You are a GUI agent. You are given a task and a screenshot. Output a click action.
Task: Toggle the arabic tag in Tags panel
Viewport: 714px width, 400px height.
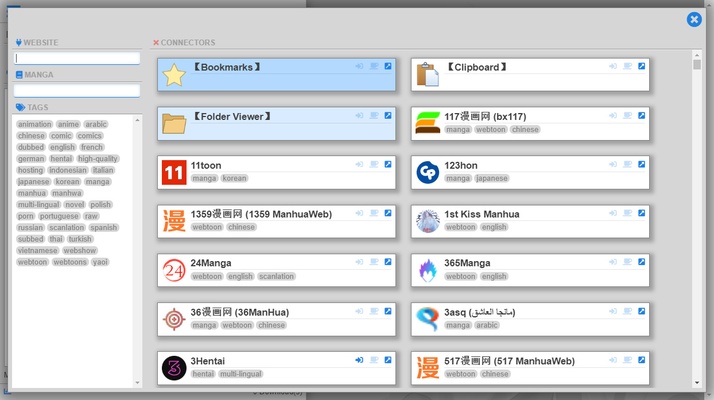(x=96, y=124)
